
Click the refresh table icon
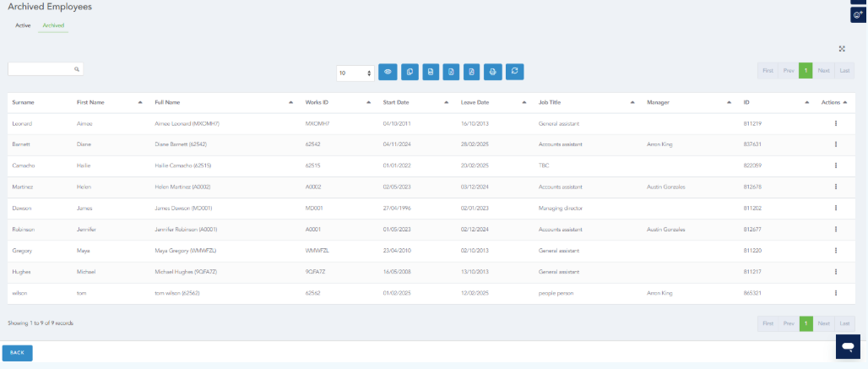click(514, 73)
